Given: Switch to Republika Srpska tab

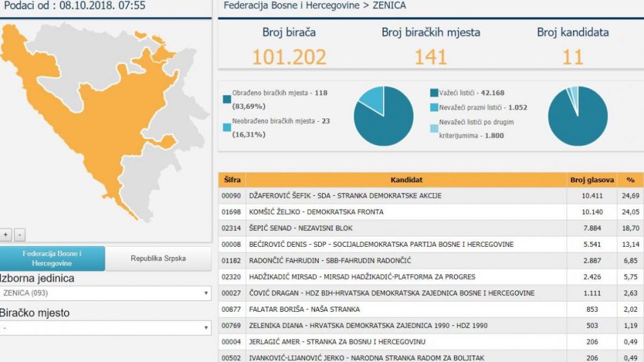Looking at the screenshot, I should click(158, 258).
